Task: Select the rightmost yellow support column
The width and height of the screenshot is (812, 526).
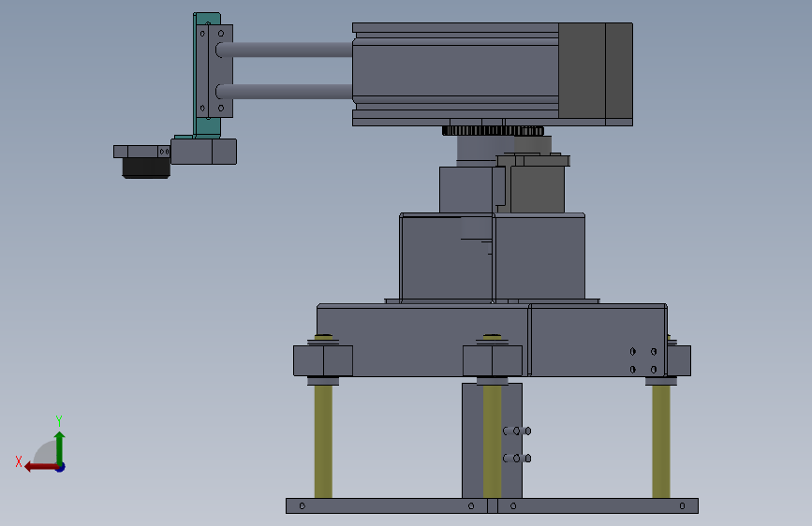Action: coord(661,441)
